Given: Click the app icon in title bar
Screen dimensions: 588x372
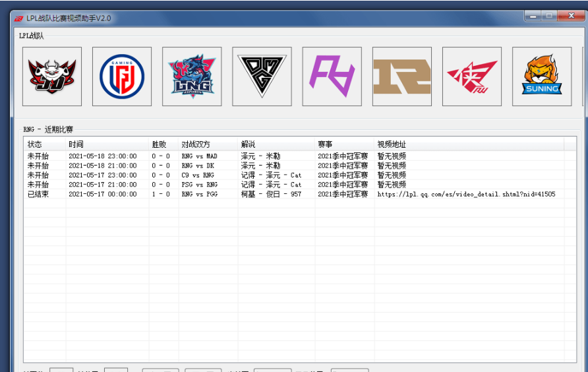Looking at the screenshot, I should [18, 18].
